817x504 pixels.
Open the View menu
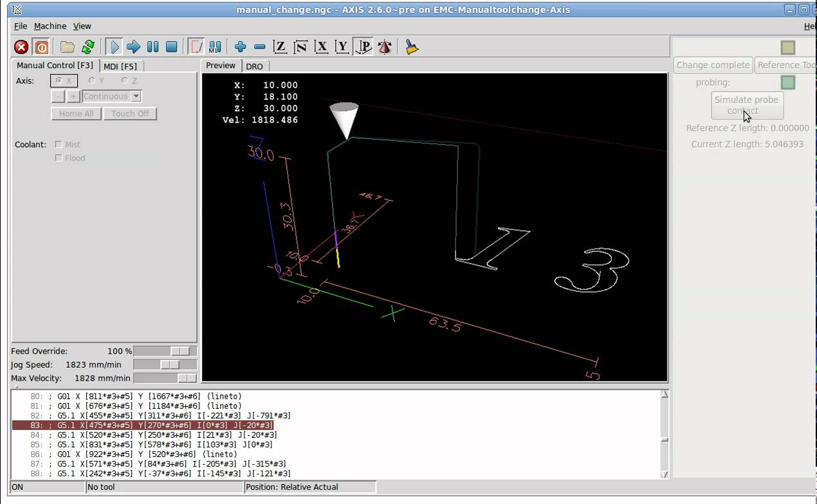tap(82, 26)
